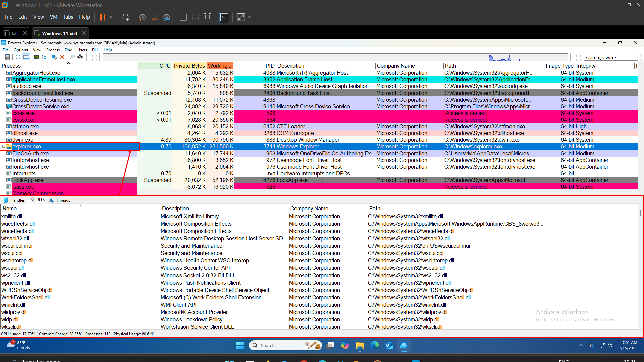This screenshot has width=644, height=362.
Task: Click the Find Window's Process crosshair icon
Action: pos(80,57)
